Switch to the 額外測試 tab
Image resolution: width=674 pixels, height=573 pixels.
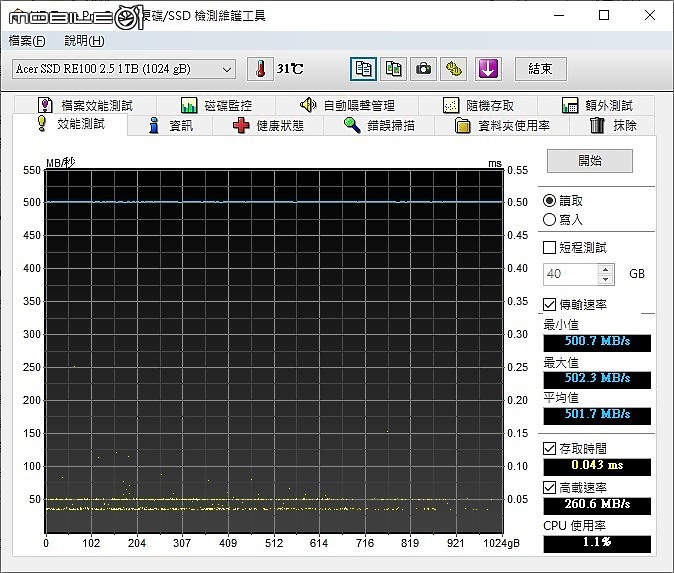(597, 105)
